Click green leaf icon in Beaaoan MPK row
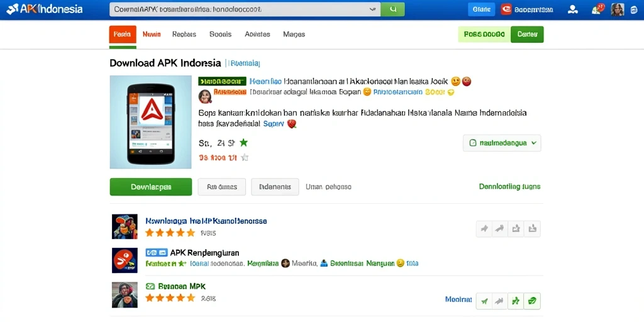Screen dimensions: 644x322 [x=532, y=301]
